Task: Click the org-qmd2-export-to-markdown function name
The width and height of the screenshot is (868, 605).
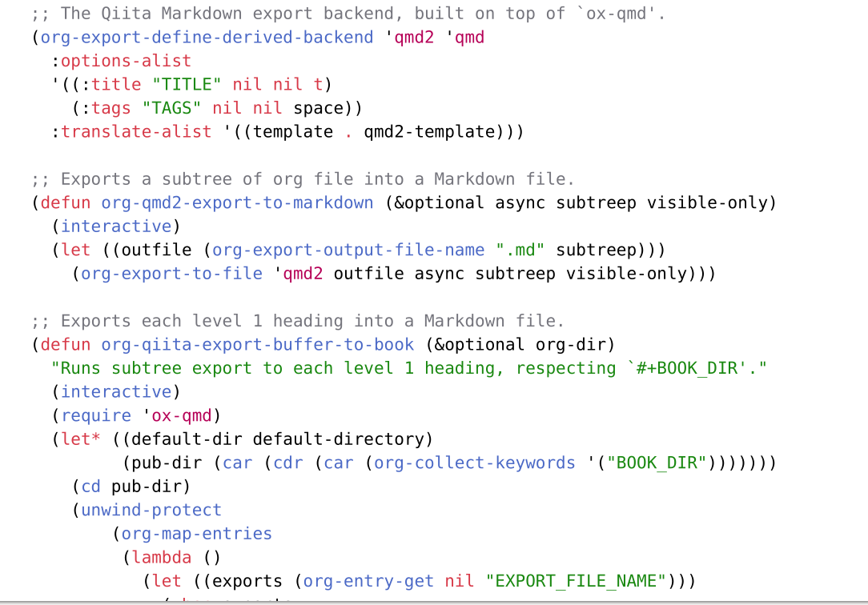Action: (x=237, y=202)
